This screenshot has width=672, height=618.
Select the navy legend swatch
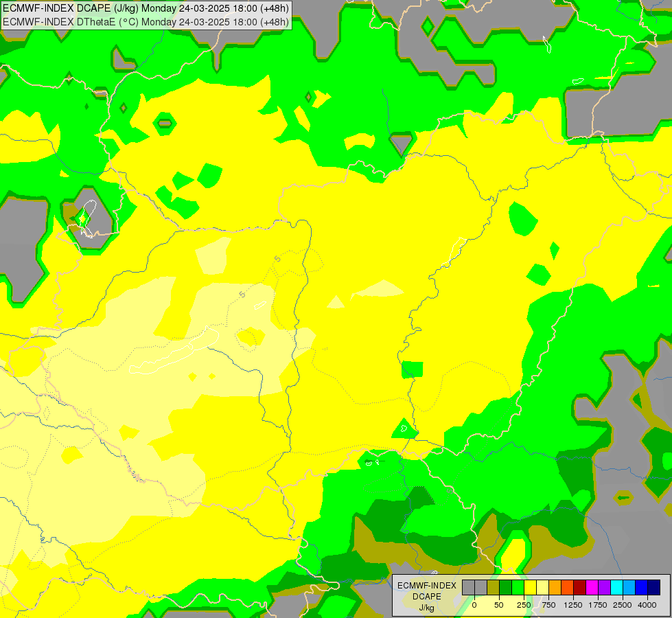coord(654,587)
